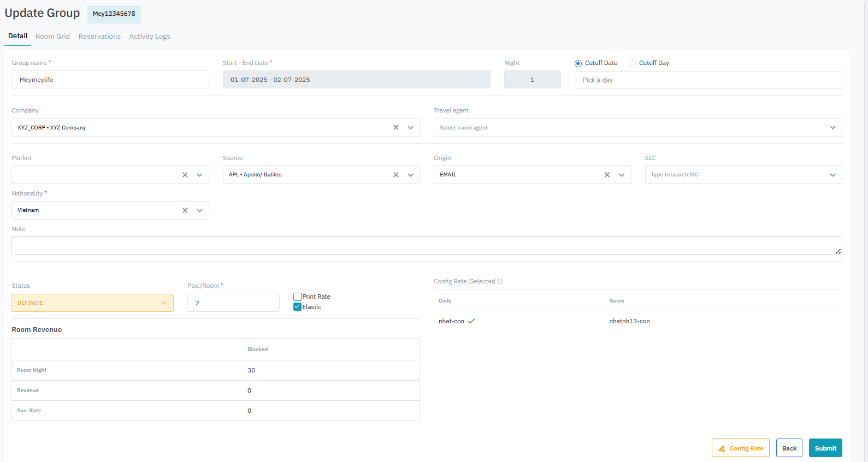Click the Mey12345678 group code badge
Viewport: 868px width, 462px height.
(114, 14)
